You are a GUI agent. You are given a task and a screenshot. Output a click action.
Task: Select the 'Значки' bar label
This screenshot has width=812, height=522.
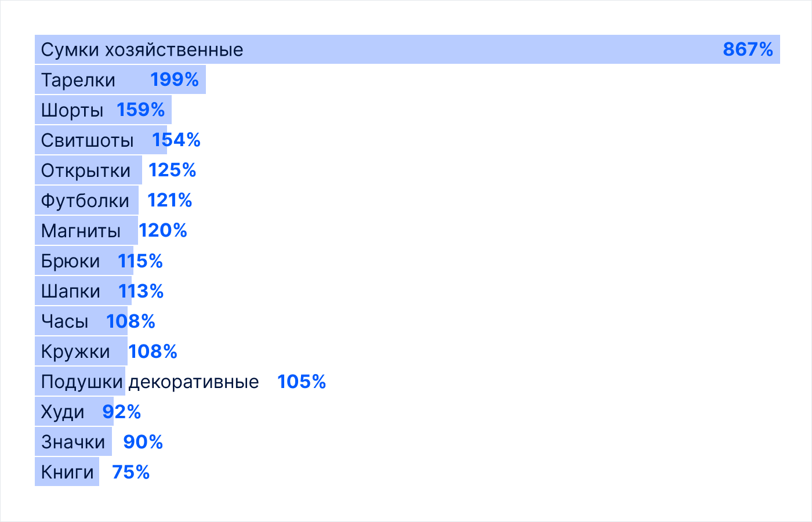pyautogui.click(x=73, y=442)
